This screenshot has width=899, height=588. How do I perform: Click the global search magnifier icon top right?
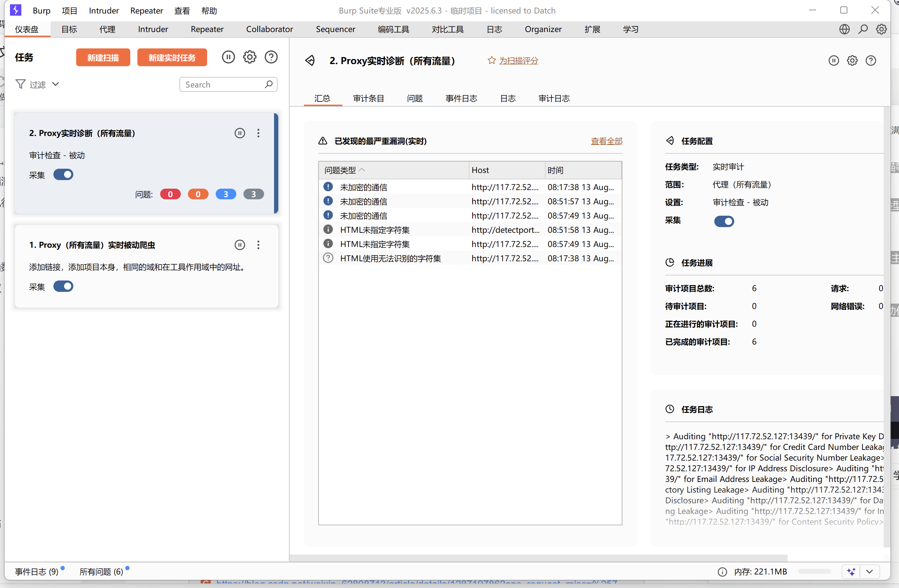[863, 30]
